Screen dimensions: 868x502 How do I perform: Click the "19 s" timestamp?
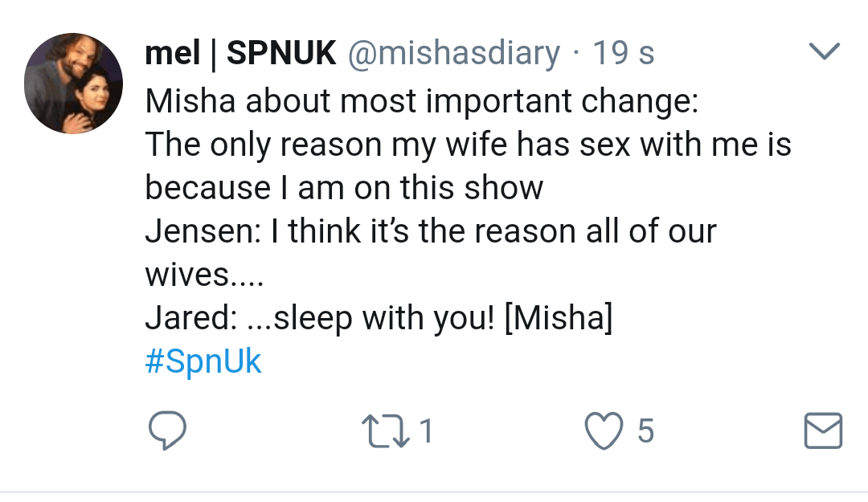[x=623, y=54]
